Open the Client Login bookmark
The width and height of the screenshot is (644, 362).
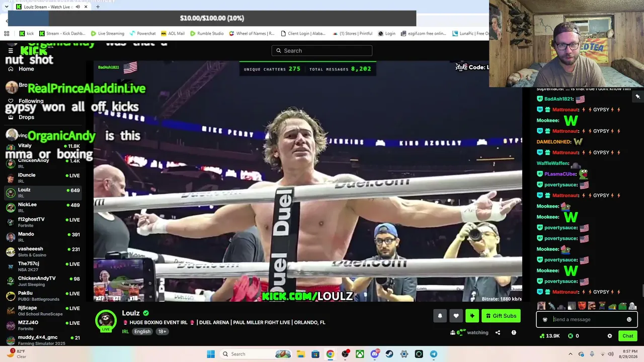303,34
